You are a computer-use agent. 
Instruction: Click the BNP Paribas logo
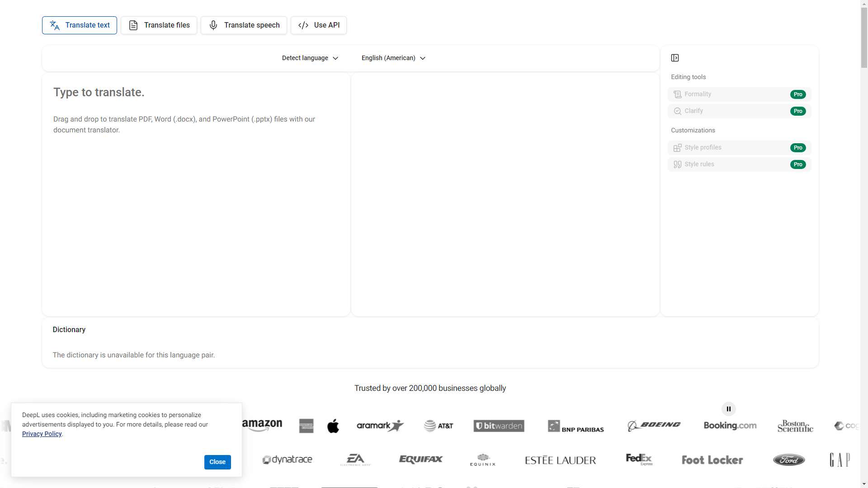tap(576, 426)
